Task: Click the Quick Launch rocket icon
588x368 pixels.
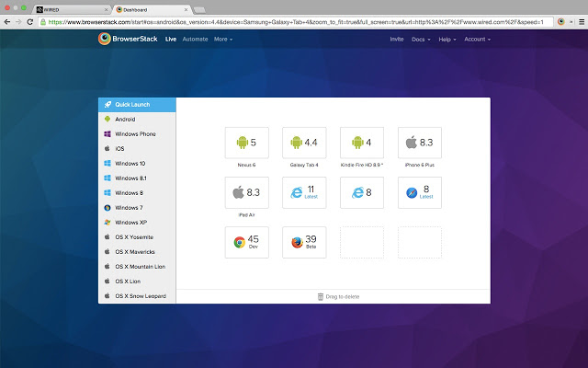Action: click(107, 104)
